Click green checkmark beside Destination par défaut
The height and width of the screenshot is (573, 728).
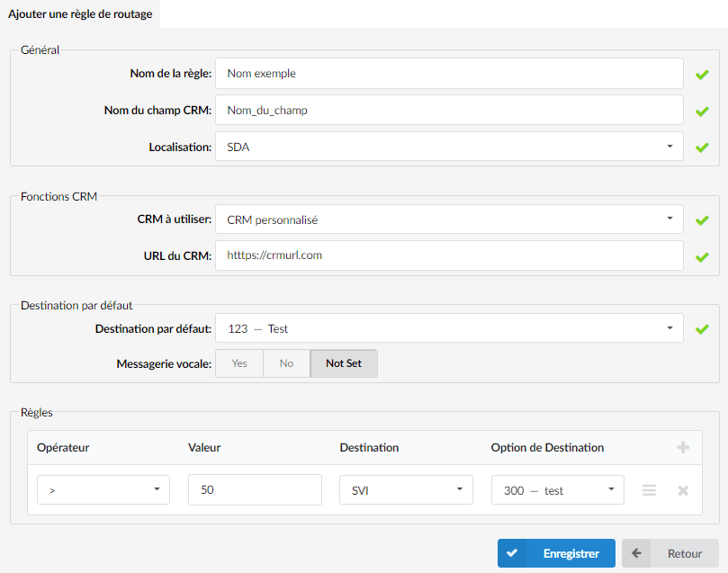coord(702,329)
